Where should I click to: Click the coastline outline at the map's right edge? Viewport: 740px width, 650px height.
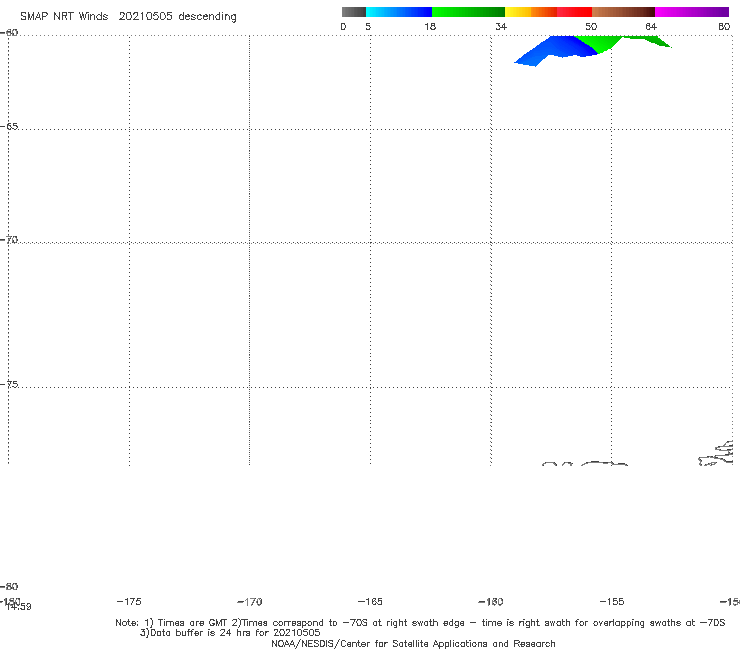(716, 453)
